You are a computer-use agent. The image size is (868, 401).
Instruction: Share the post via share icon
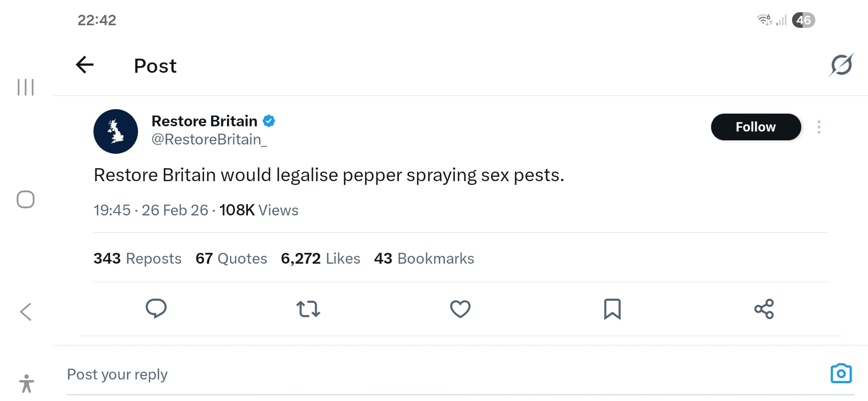(764, 309)
